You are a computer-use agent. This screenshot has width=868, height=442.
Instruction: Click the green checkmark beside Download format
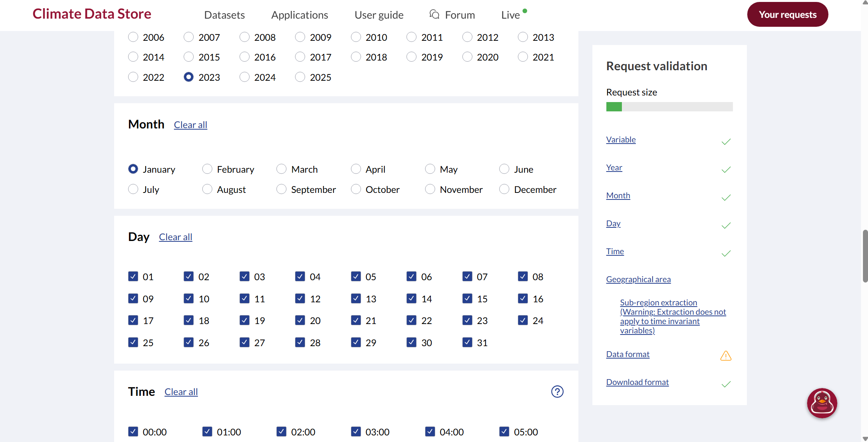point(726,384)
